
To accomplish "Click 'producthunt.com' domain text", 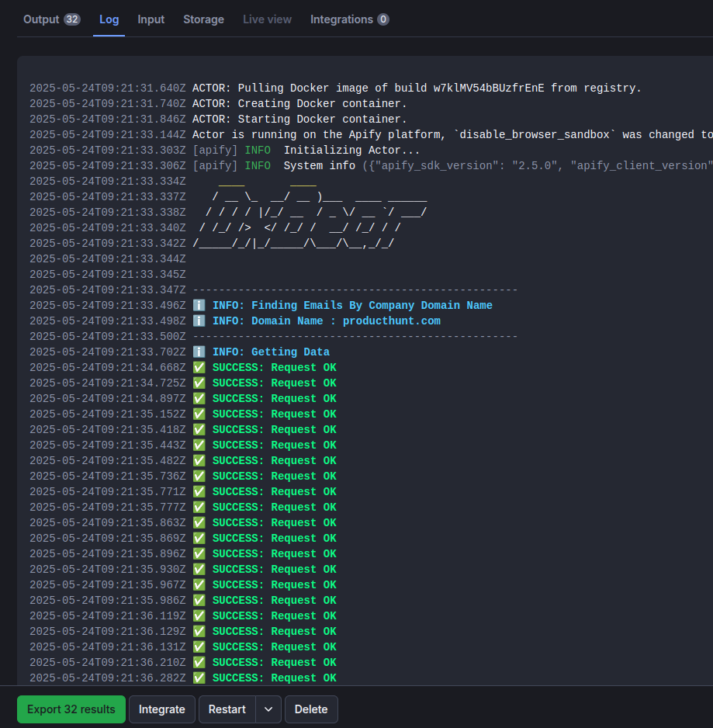I will pyautogui.click(x=392, y=321).
